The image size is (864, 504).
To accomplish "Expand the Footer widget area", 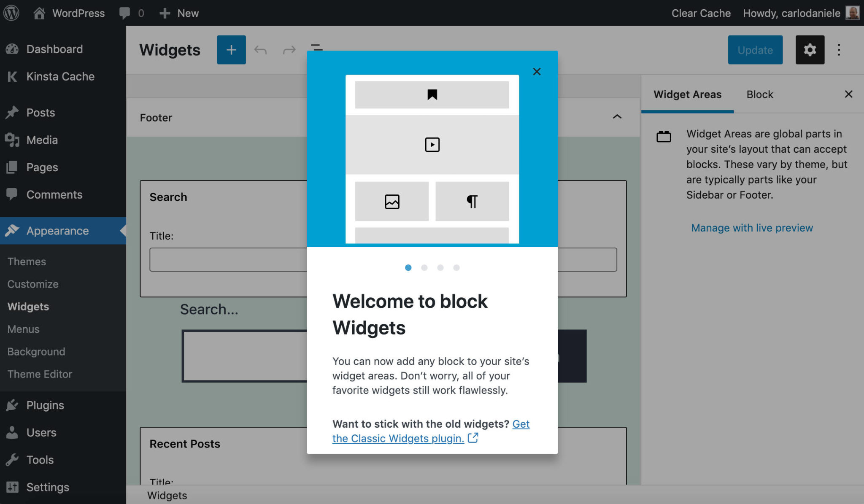I will pos(617,117).
